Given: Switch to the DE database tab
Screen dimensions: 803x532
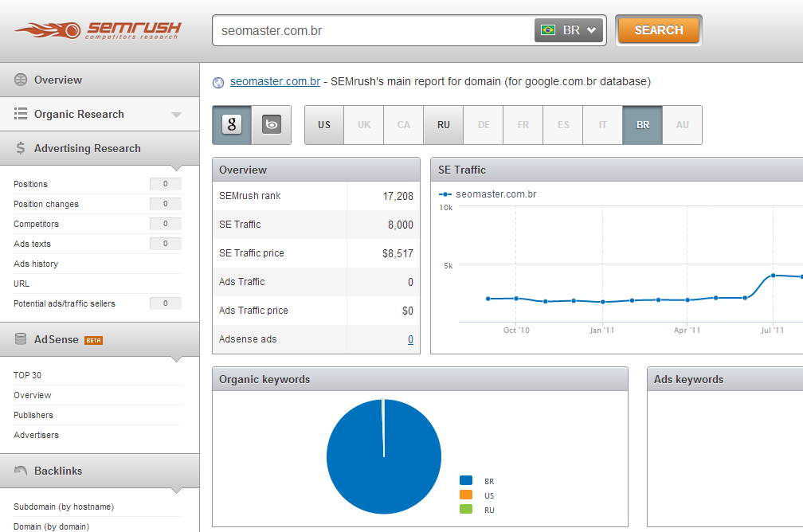Looking at the screenshot, I should (x=484, y=125).
